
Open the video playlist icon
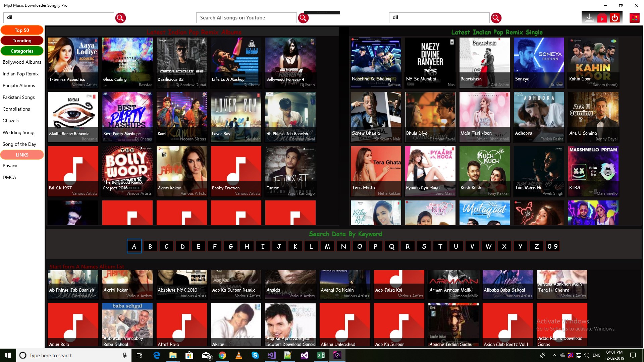[x=602, y=17]
